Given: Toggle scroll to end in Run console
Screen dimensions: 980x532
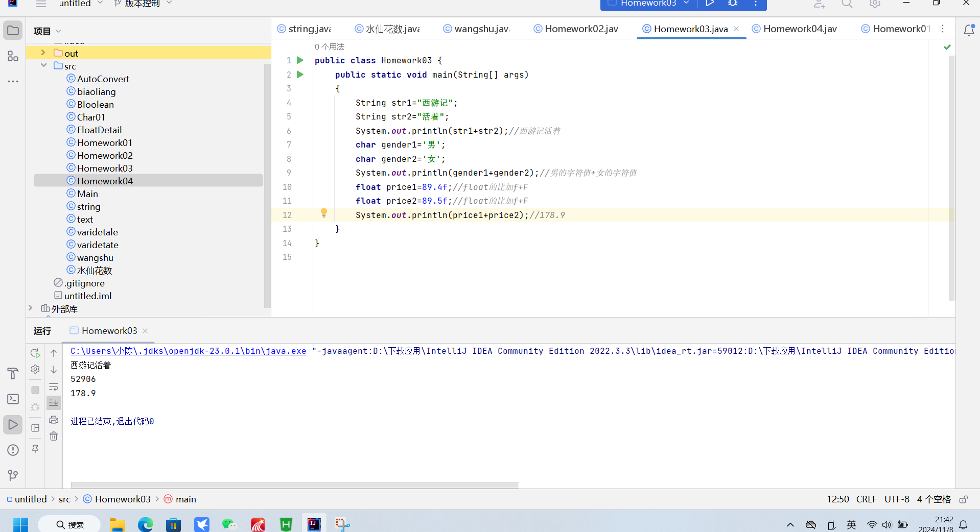Looking at the screenshot, I should (54, 403).
